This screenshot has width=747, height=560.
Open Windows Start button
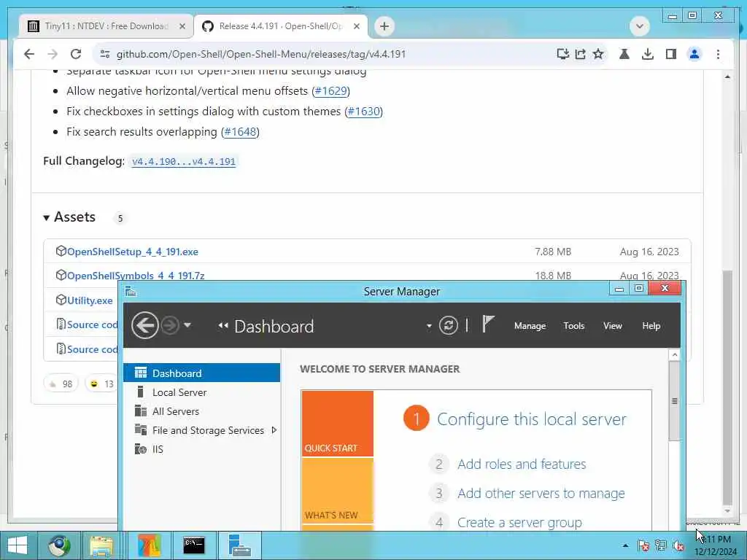(18, 545)
